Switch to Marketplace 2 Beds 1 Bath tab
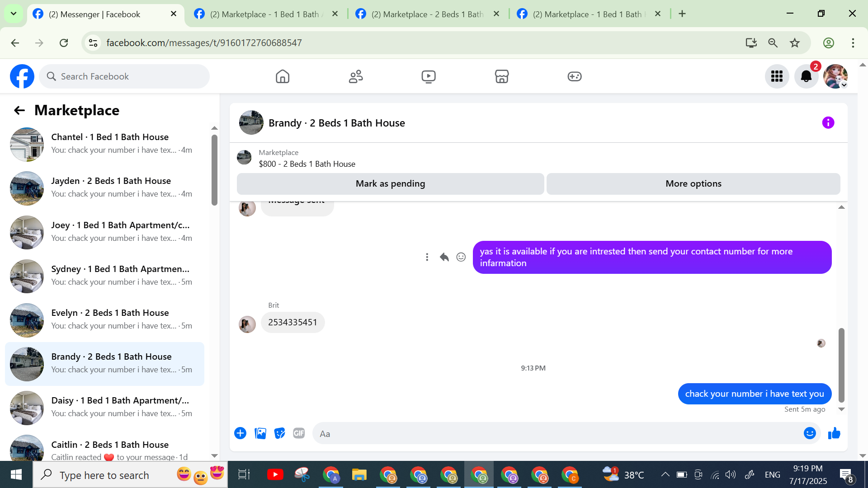Screen dimensions: 868x488 (x=428, y=14)
